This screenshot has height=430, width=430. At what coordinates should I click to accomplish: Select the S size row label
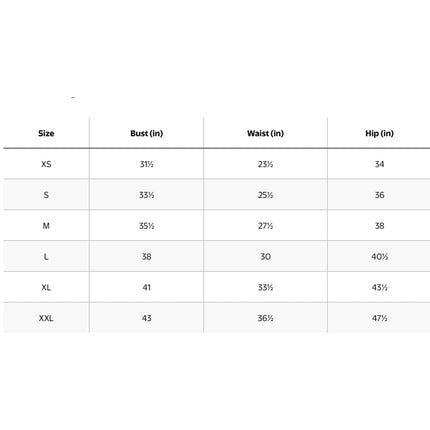[46, 195]
